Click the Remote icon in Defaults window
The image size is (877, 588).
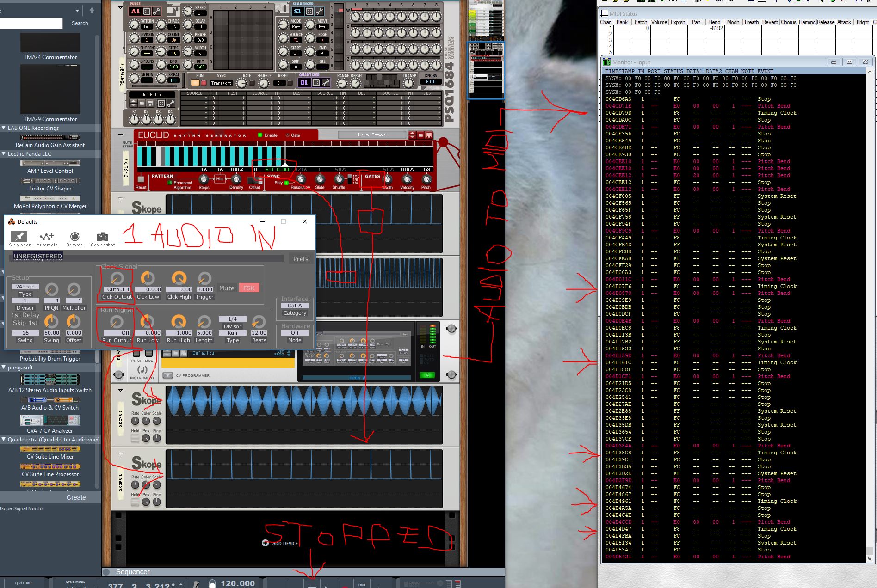coord(74,237)
